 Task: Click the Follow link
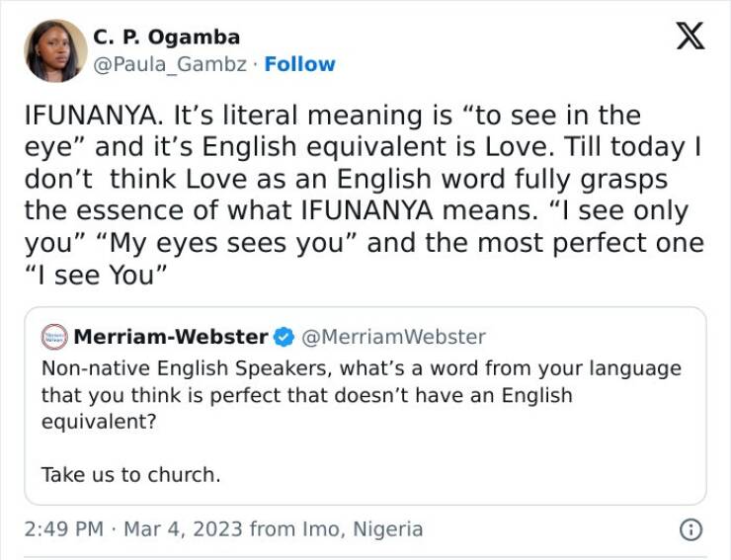[x=299, y=64]
